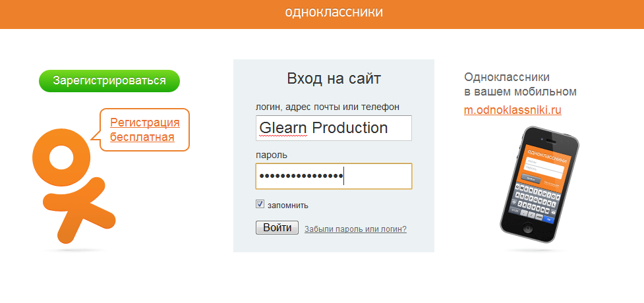This screenshot has width=644, height=303.
Task: Open the "Забыли пароль или логин?" link
Action: click(355, 229)
